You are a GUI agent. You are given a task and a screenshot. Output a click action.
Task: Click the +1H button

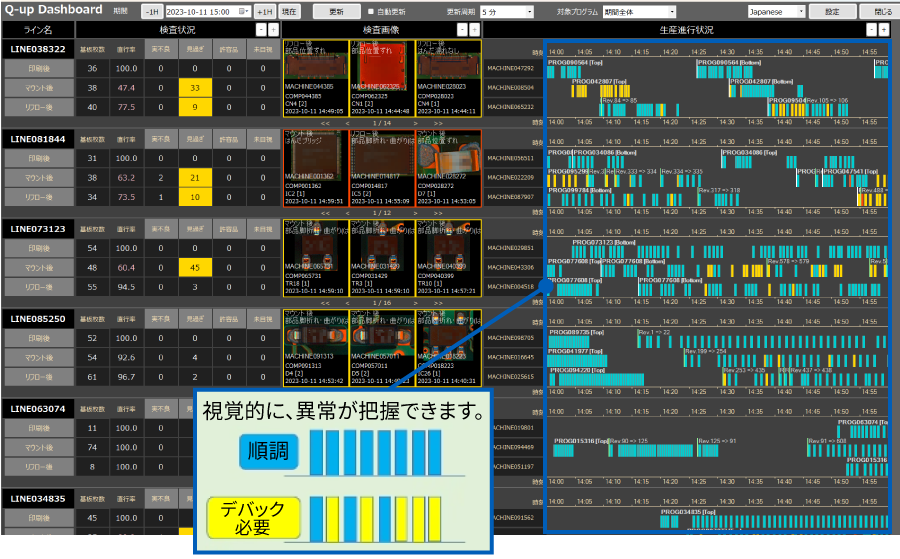265,11
